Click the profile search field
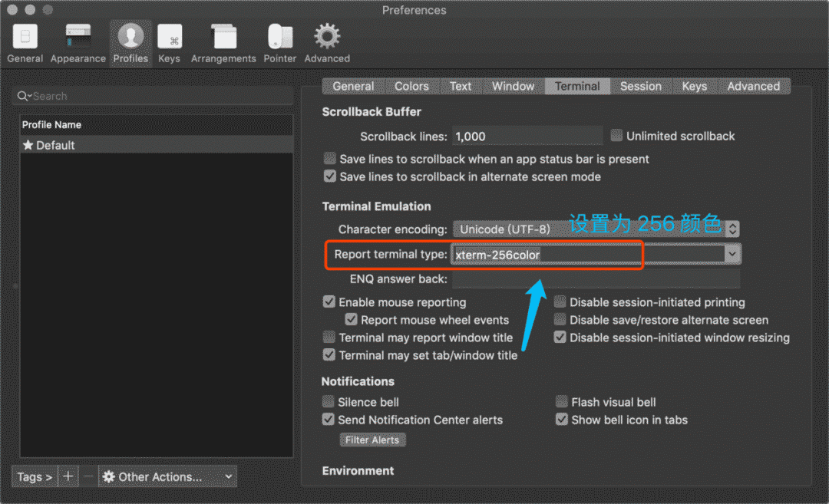 [153, 96]
